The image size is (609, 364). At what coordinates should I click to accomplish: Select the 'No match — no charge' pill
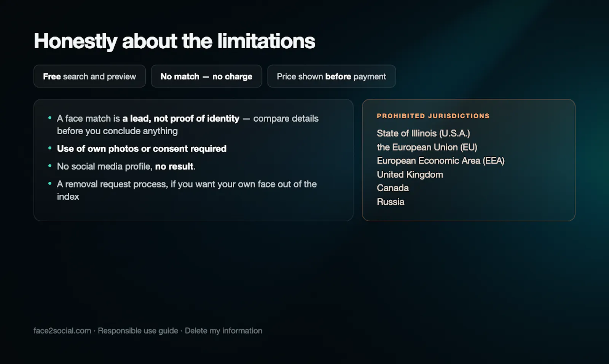[x=206, y=76]
